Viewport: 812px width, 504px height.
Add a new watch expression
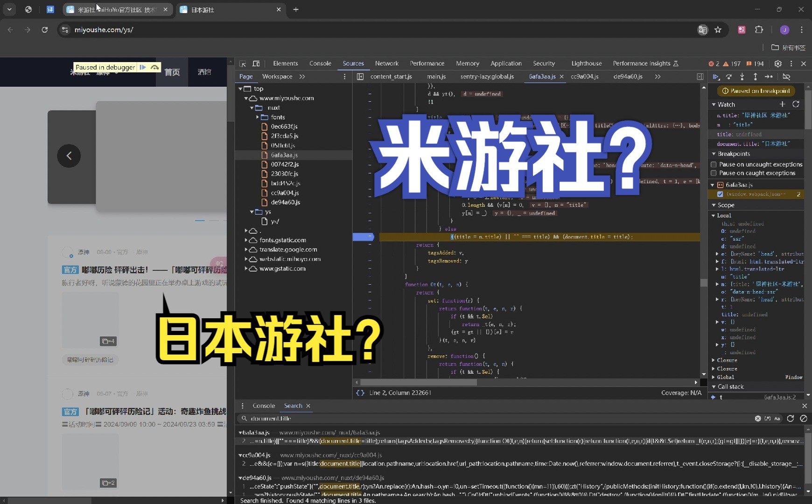pos(783,104)
